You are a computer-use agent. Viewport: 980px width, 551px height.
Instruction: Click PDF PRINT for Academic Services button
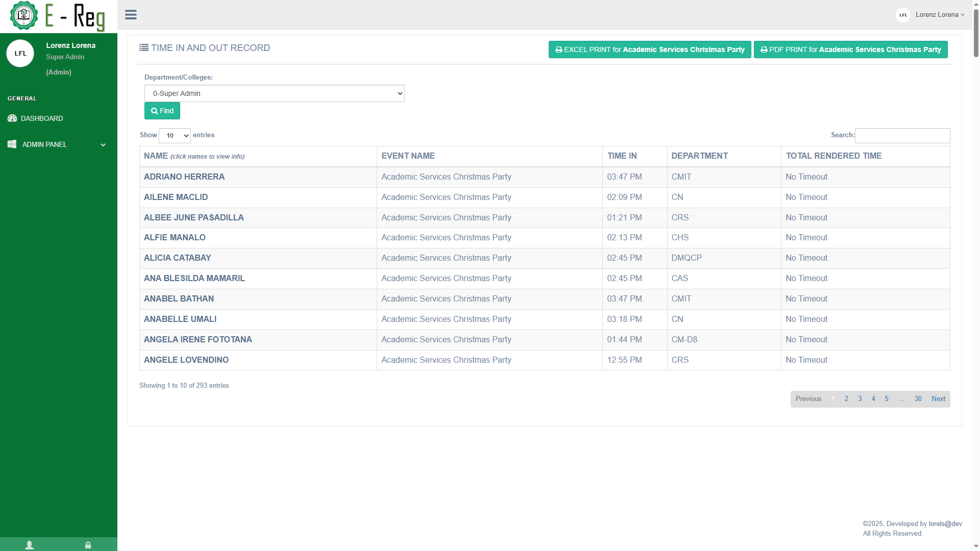(x=850, y=49)
